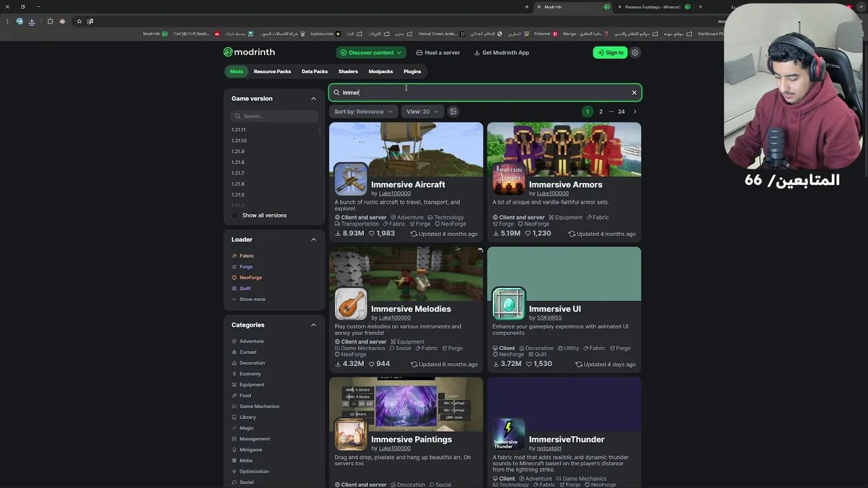Switch to the Data Packs tab

click(x=315, y=71)
